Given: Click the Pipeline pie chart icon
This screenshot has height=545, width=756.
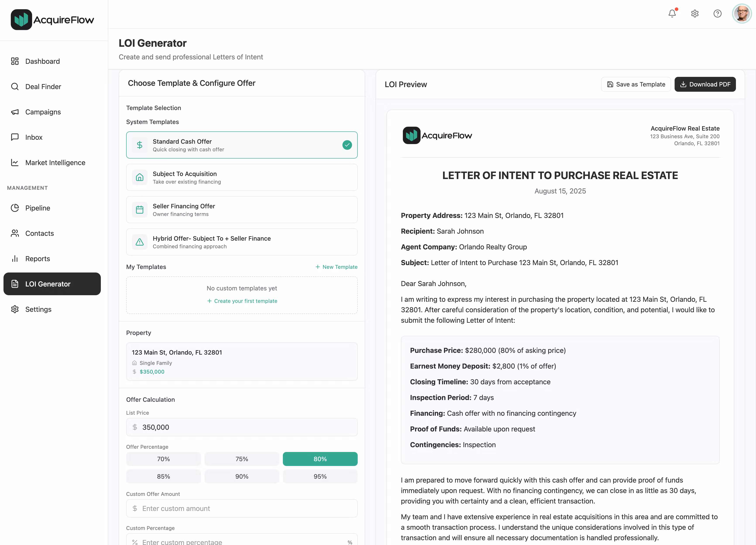Looking at the screenshot, I should pos(15,208).
